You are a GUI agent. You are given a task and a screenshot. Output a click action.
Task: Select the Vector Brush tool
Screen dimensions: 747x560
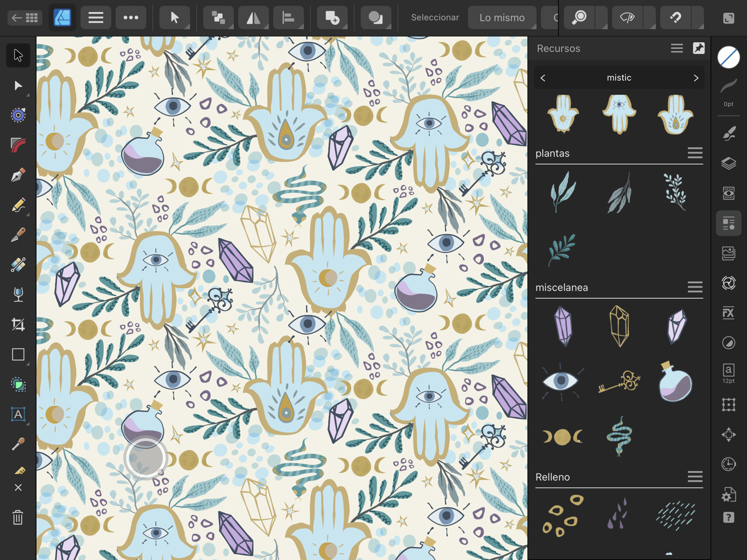coord(18,235)
